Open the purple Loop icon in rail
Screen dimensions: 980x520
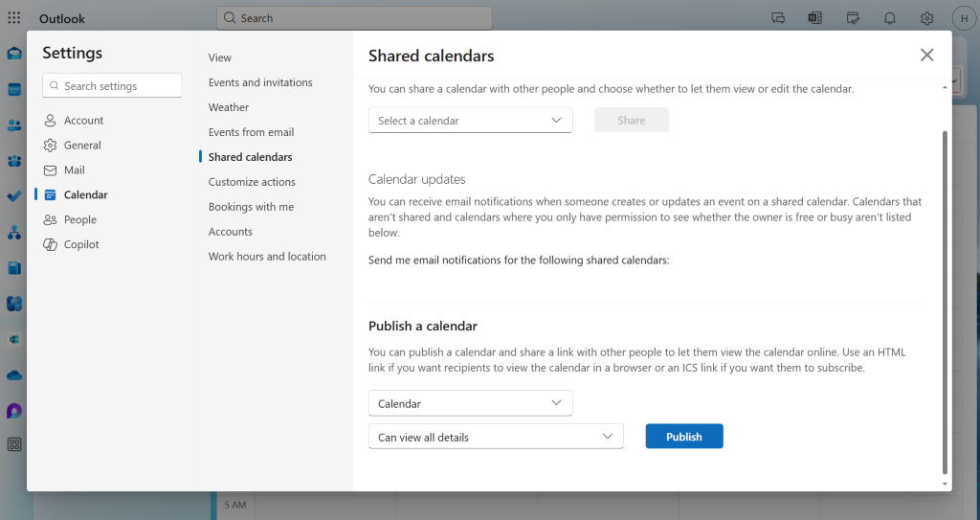[x=13, y=411]
